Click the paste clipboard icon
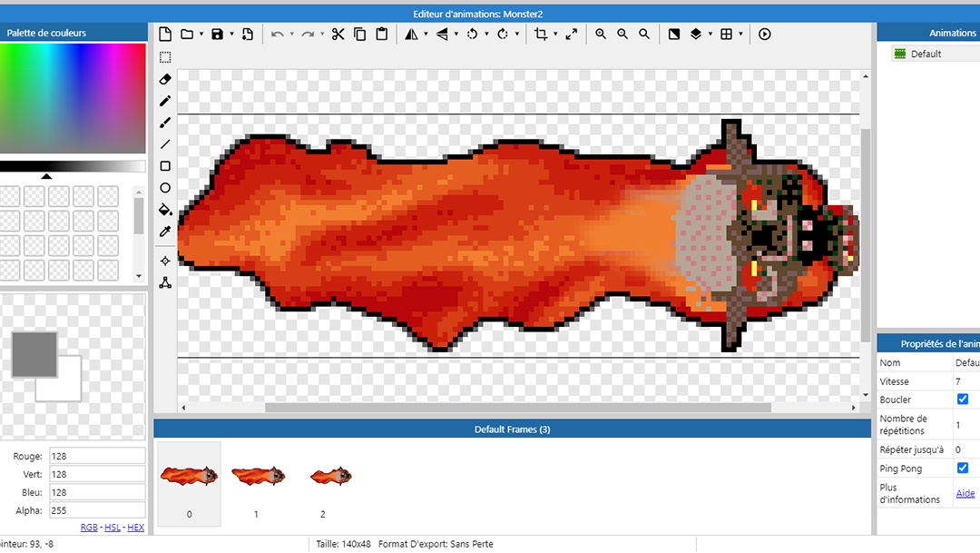Image resolution: width=980 pixels, height=553 pixels. (x=382, y=34)
